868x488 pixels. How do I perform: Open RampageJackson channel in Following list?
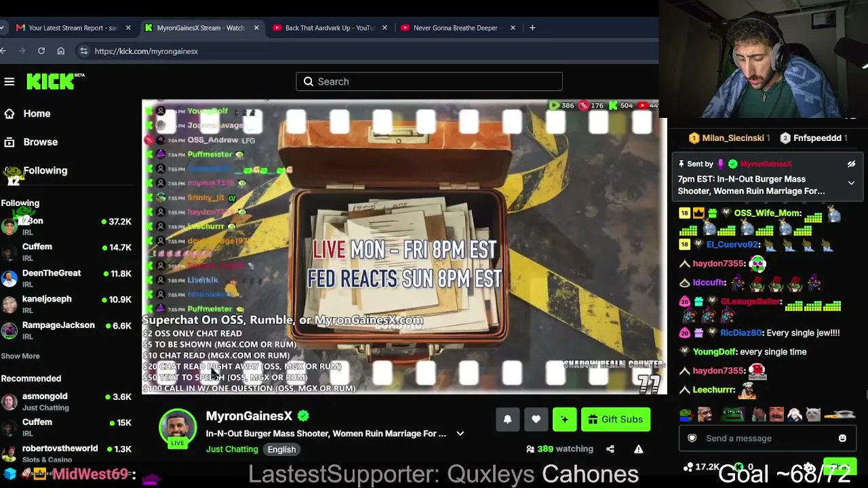pyautogui.click(x=66, y=331)
